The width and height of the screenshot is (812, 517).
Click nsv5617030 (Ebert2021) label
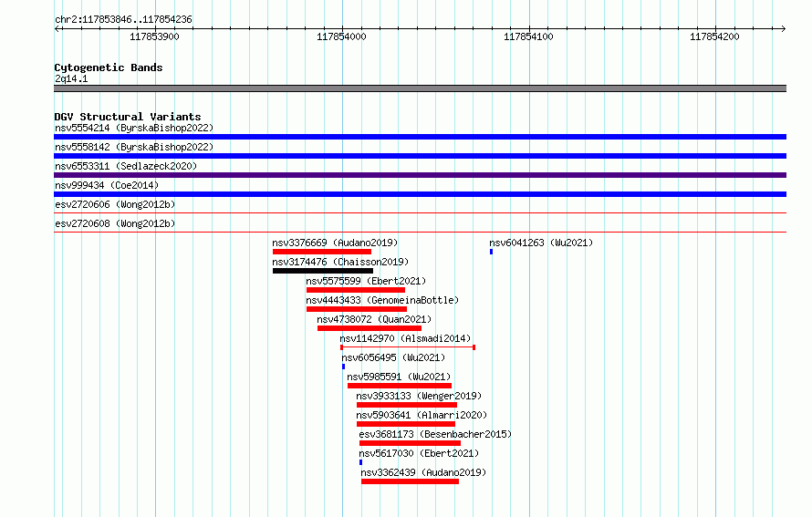(419, 453)
